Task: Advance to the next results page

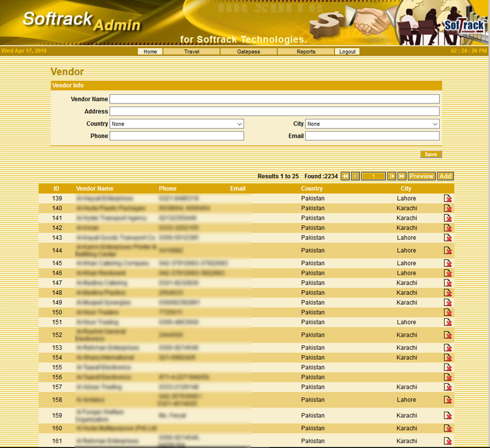Action: click(392, 176)
